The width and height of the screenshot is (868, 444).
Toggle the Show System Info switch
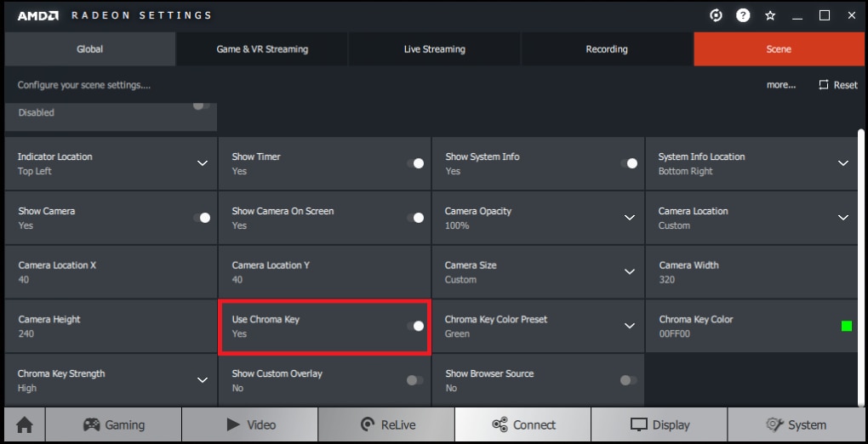point(629,163)
